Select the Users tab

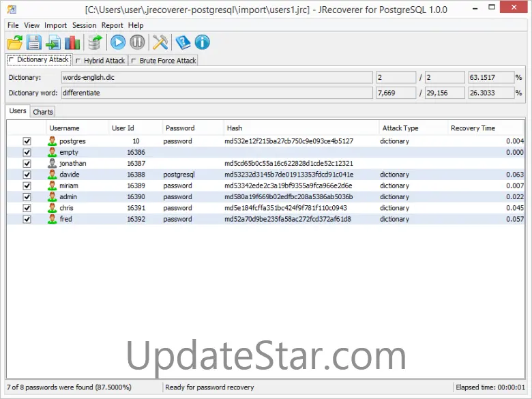point(18,111)
